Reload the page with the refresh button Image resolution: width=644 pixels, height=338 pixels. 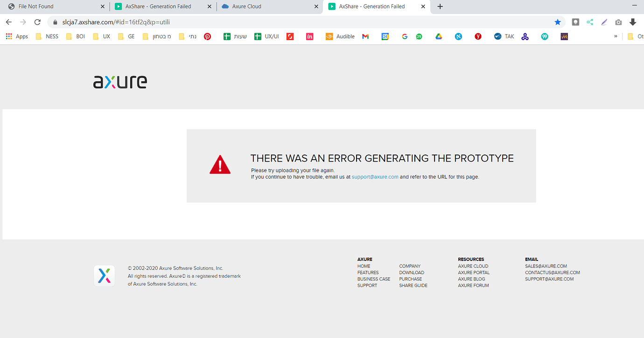[37, 21]
